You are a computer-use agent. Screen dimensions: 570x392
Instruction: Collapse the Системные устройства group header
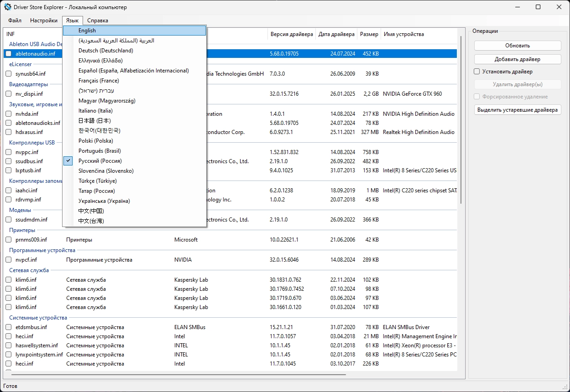click(38, 318)
